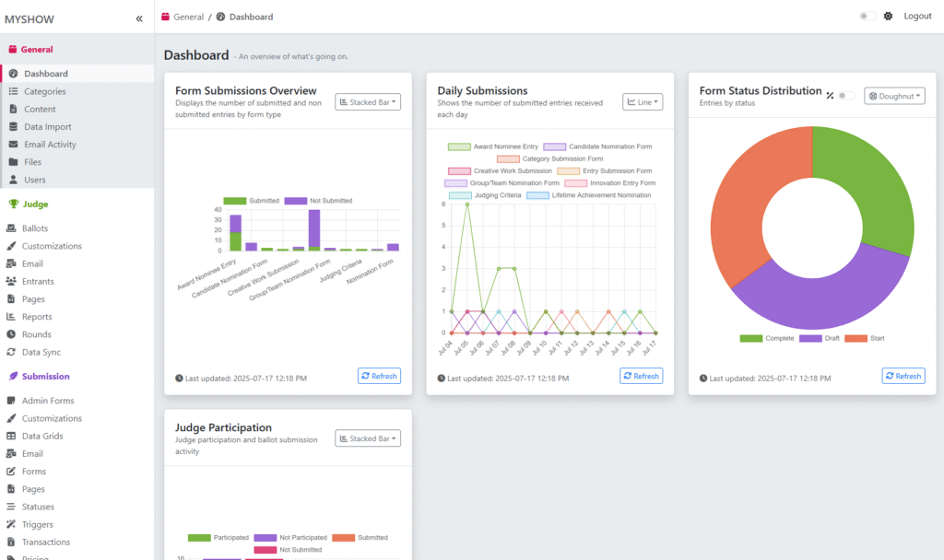Enable percentage toggle on Form Status Distribution
This screenshot has height=560, width=944.
coord(845,96)
